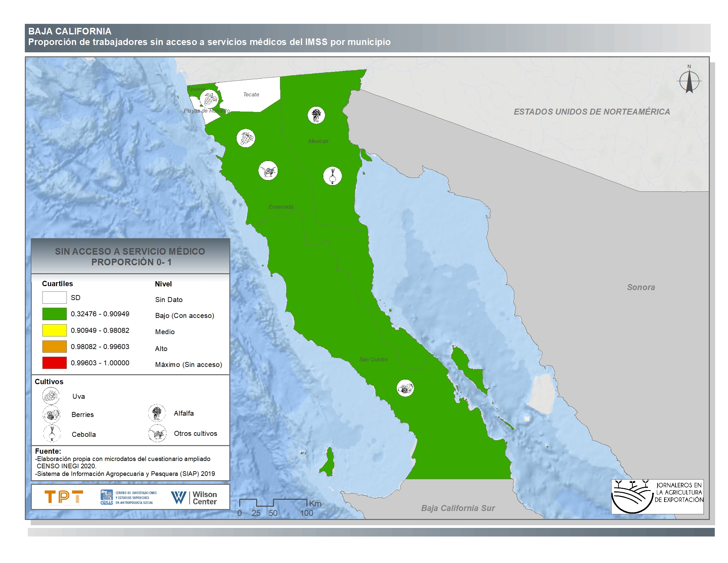Image resolution: width=728 pixels, height=563 pixels.
Task: Click the north arrow compass icon
Action: 689,80
